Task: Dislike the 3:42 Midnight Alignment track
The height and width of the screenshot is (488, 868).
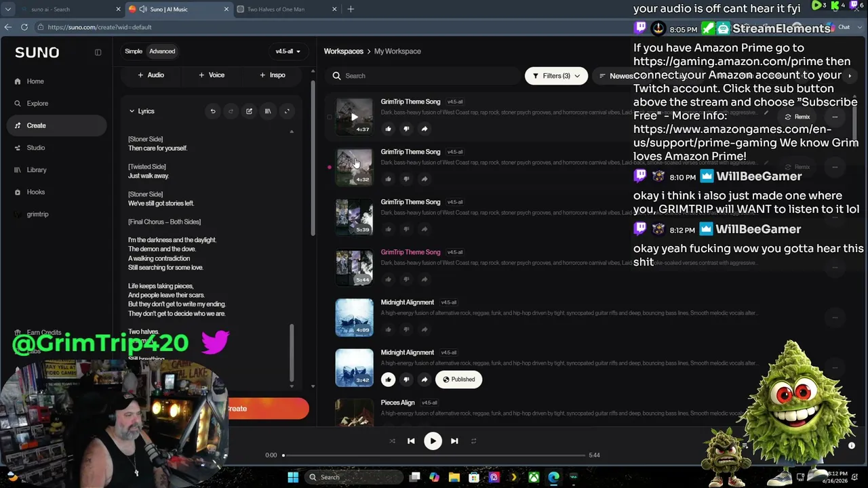Action: [x=406, y=380]
